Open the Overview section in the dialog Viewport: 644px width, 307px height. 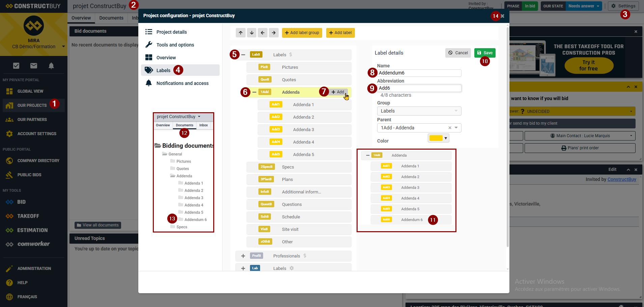(180, 58)
